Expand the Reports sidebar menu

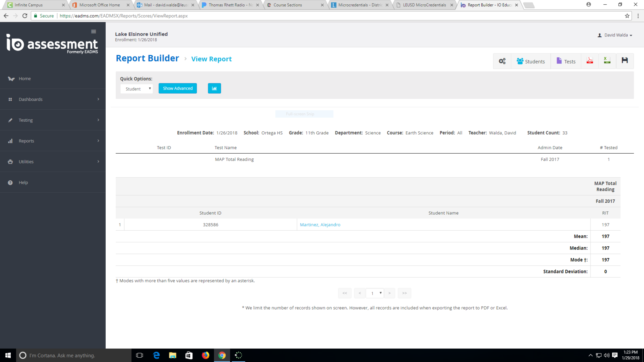point(53,141)
